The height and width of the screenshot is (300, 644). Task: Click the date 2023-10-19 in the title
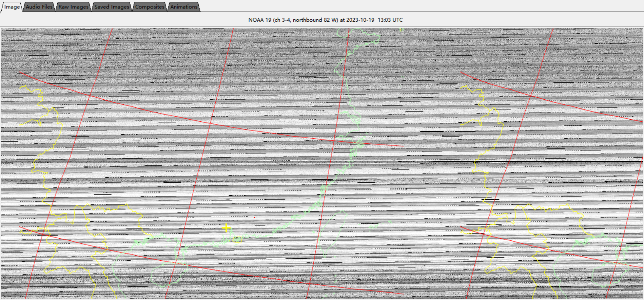coord(360,20)
